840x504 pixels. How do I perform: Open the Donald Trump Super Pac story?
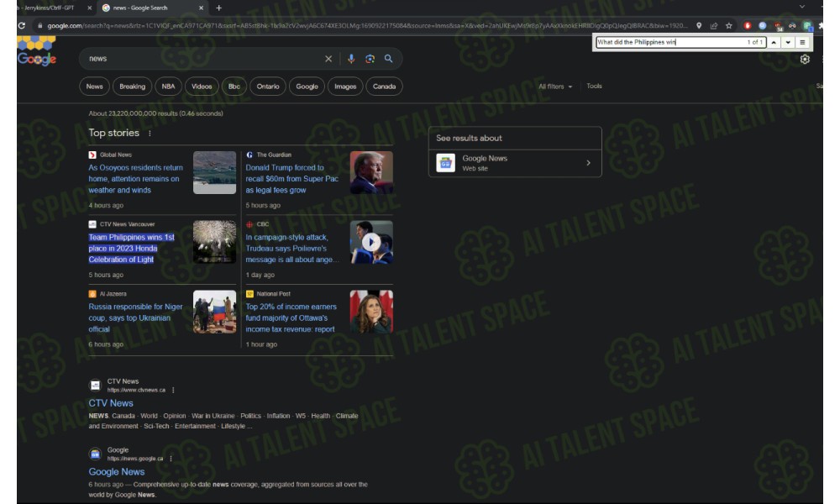292,179
